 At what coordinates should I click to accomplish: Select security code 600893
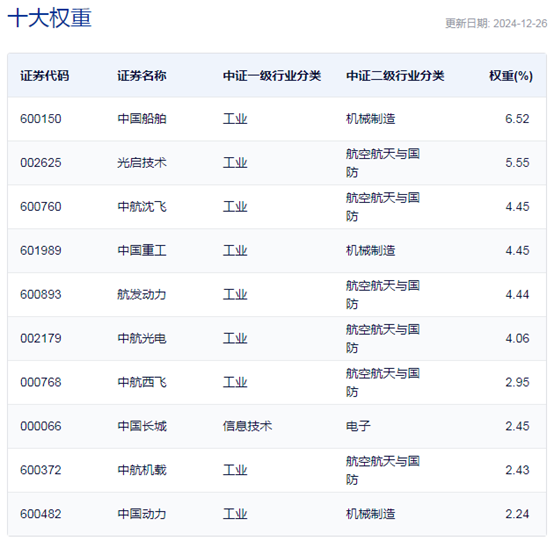tap(41, 294)
